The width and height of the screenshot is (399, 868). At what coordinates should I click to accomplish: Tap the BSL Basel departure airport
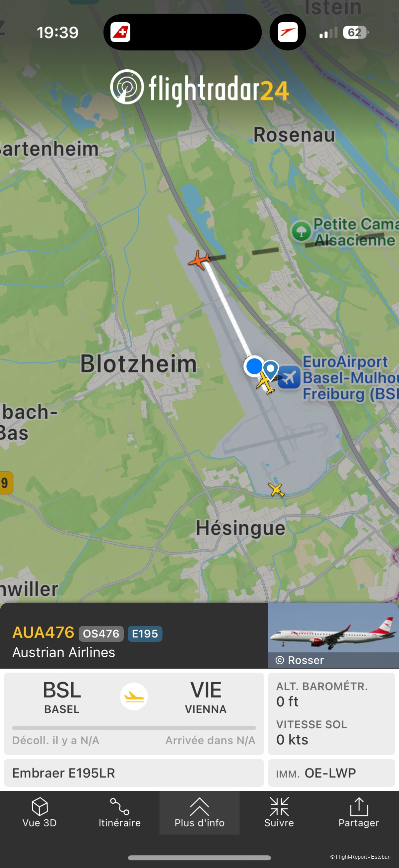coord(62,697)
